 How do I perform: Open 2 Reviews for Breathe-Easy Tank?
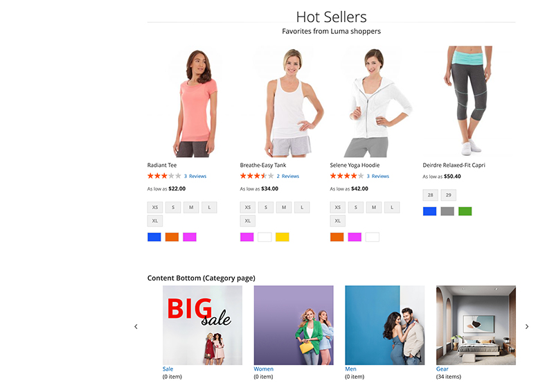(x=287, y=176)
